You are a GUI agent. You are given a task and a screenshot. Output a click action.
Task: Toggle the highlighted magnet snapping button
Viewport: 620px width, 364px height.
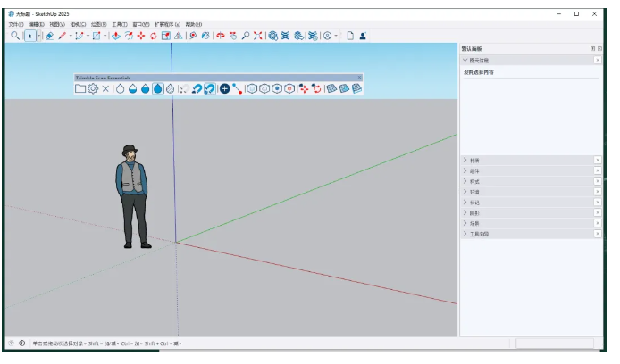click(x=208, y=89)
